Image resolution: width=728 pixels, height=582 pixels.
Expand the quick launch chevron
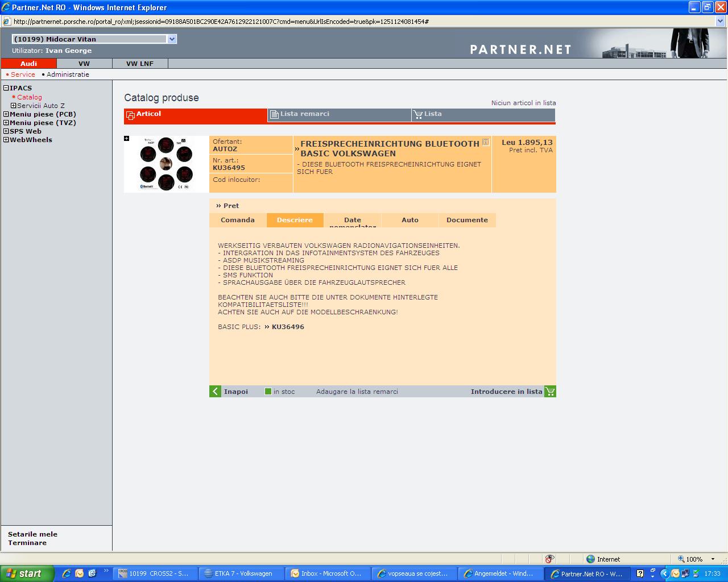pos(106,571)
